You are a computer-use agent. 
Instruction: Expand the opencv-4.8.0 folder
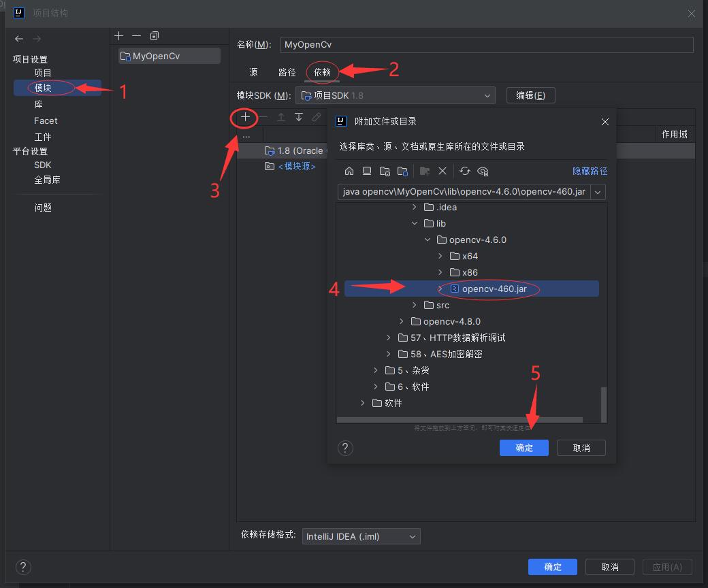click(402, 321)
